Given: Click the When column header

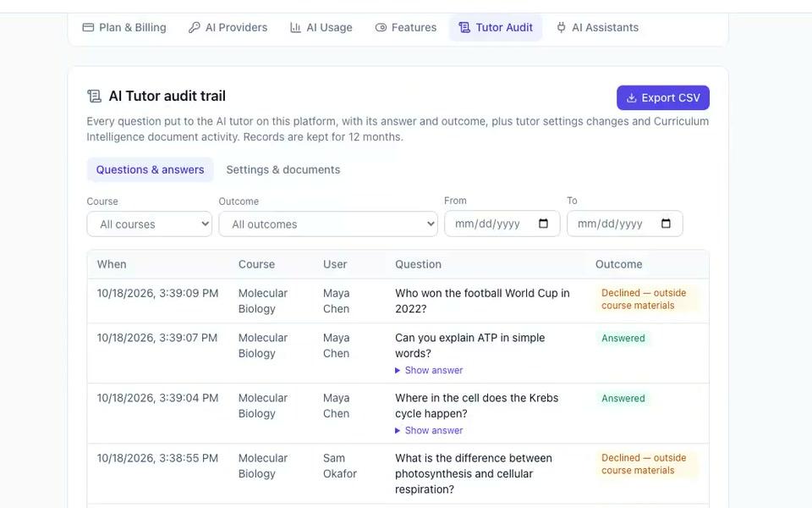Looking at the screenshot, I should 112,264.
